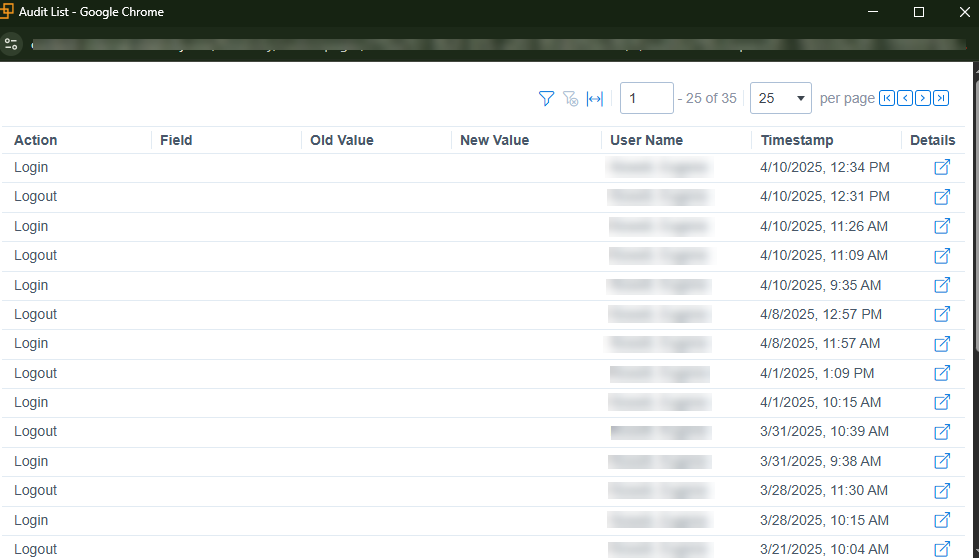Click Login action in 4/8/2025, 11:57 AM row
The height and width of the screenshot is (558, 979).
(31, 343)
